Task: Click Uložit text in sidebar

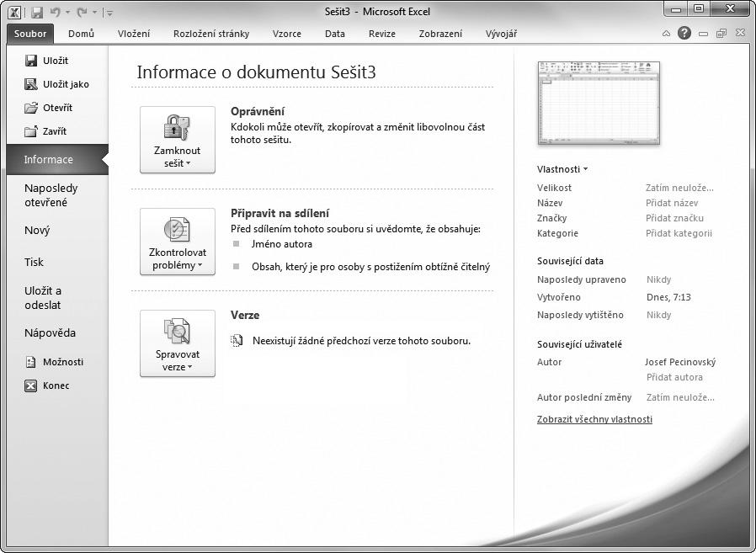Action: click(56, 61)
